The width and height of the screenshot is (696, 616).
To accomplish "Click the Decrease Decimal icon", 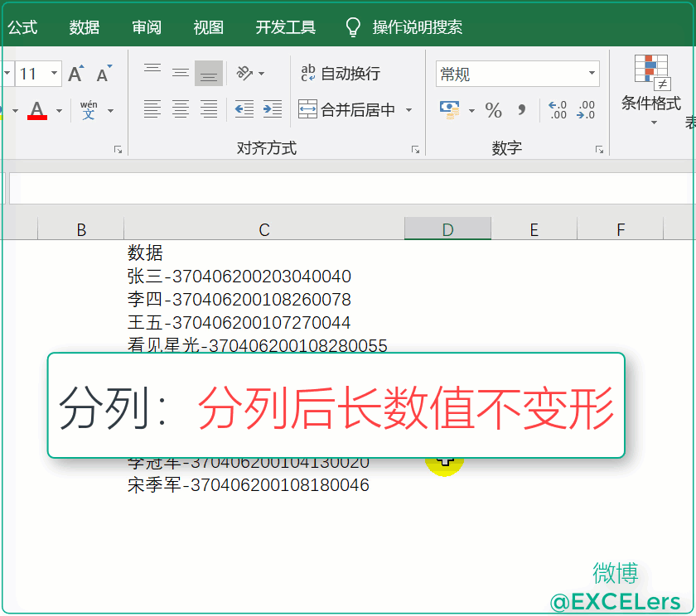I will click(586, 110).
